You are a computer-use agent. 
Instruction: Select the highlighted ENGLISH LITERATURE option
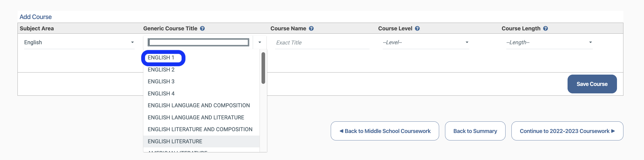point(175,141)
